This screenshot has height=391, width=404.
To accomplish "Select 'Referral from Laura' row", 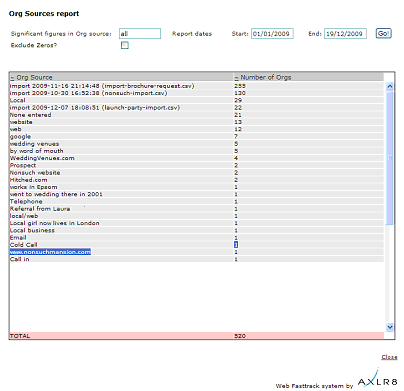I will click(197, 209).
